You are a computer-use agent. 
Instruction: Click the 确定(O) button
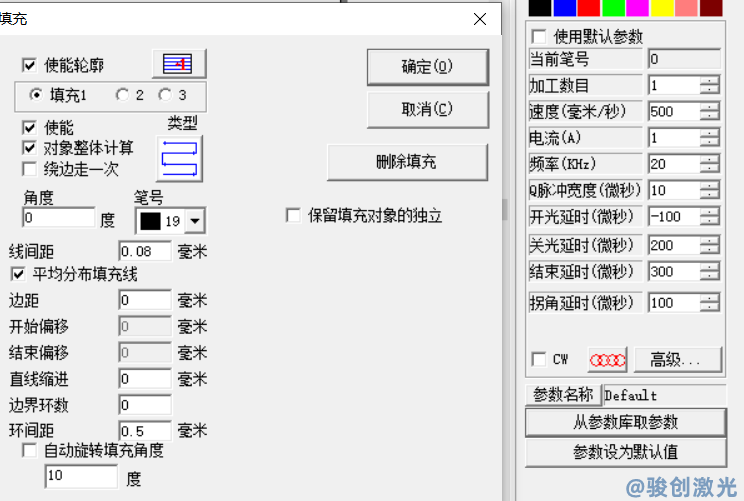(x=428, y=67)
